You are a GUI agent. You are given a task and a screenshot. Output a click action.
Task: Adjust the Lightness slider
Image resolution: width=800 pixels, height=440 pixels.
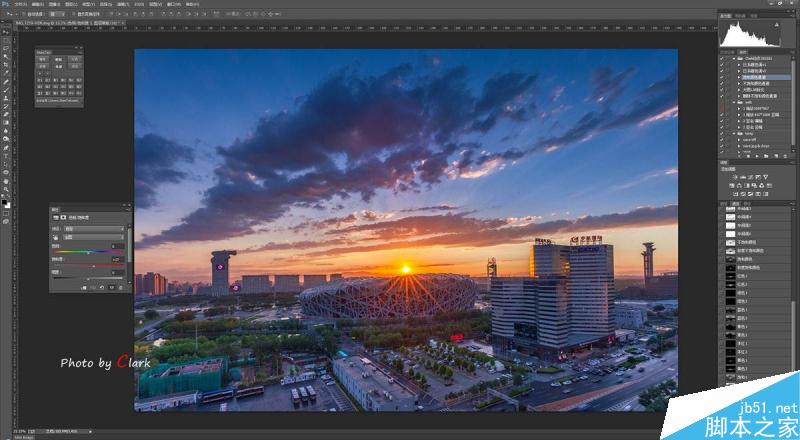pos(88,279)
